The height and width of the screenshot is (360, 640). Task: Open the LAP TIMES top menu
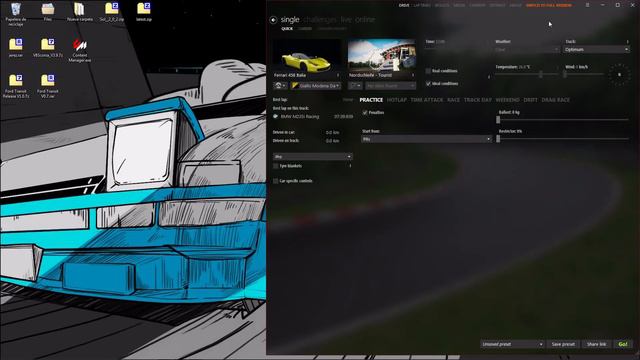[x=422, y=5]
